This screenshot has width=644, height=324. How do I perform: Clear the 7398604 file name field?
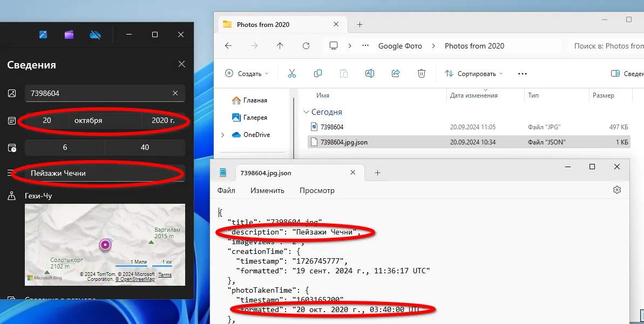175,93
